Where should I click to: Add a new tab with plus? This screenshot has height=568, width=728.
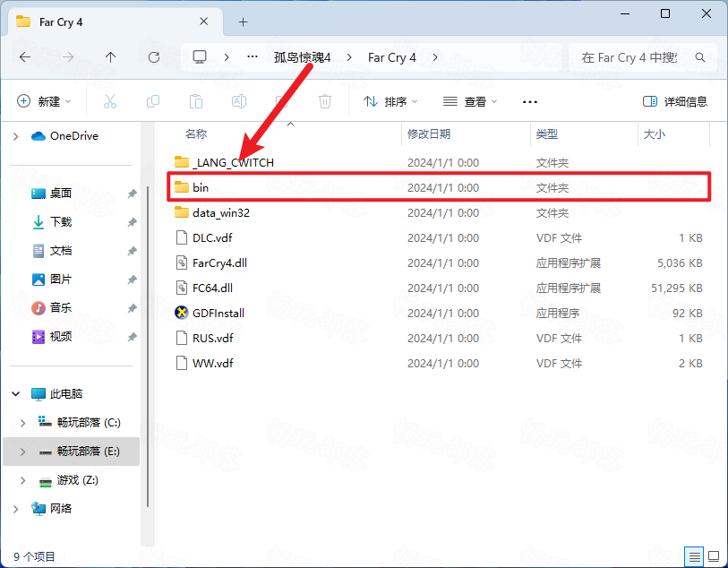pos(244,22)
